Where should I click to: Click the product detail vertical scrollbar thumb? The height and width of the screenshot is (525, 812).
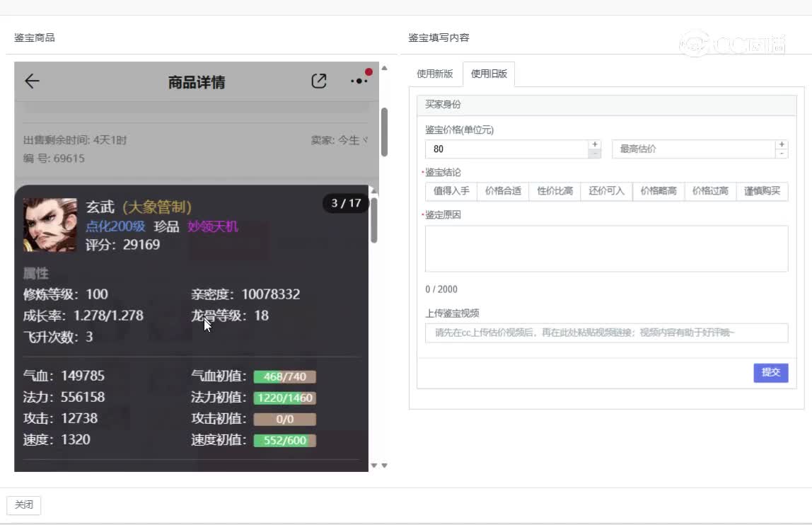pyautogui.click(x=384, y=132)
